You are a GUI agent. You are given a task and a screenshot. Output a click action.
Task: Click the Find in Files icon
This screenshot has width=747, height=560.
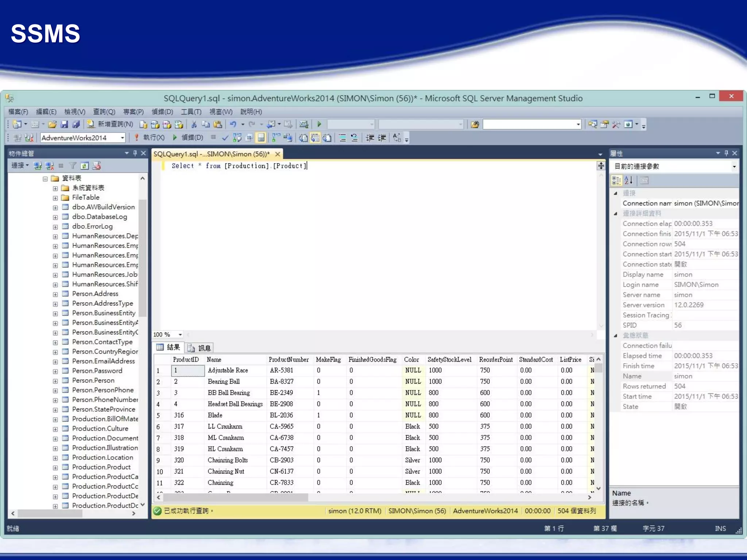475,125
